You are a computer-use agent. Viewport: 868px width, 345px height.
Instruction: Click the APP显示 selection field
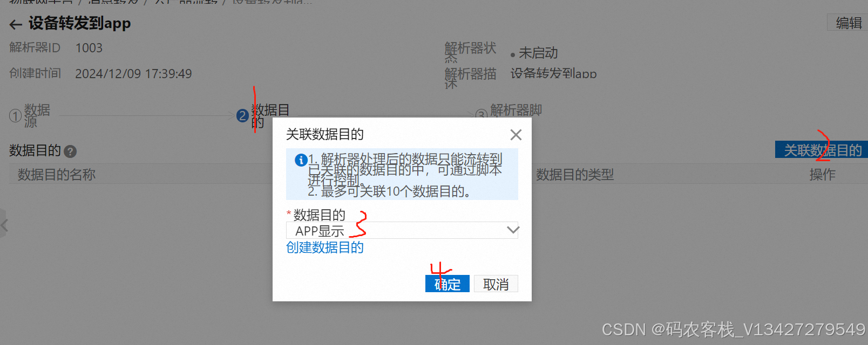point(402,230)
